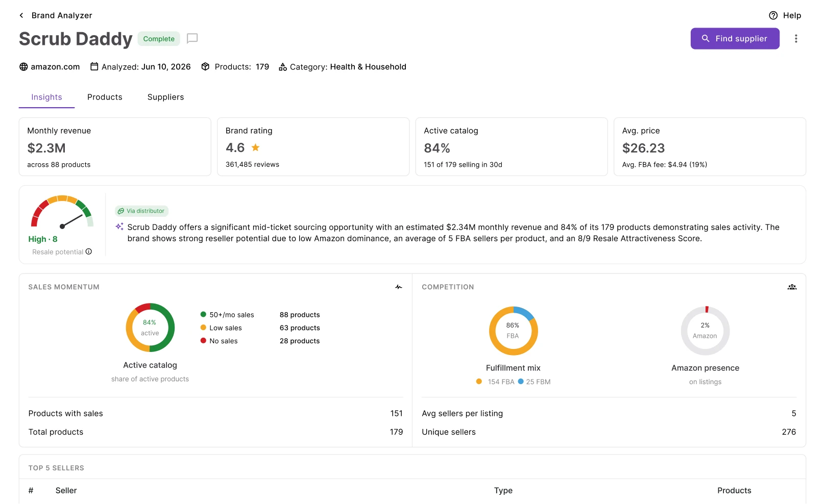Viewport: 825px width, 504px height.
Task: Click the Type column header
Action: 503,490
